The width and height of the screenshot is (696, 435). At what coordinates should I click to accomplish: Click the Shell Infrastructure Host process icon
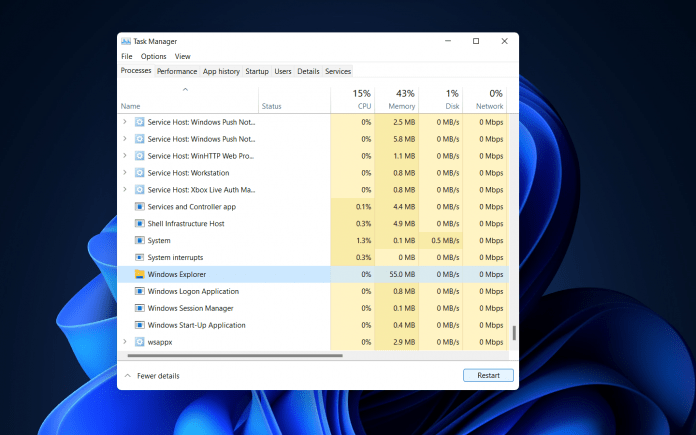pos(139,223)
